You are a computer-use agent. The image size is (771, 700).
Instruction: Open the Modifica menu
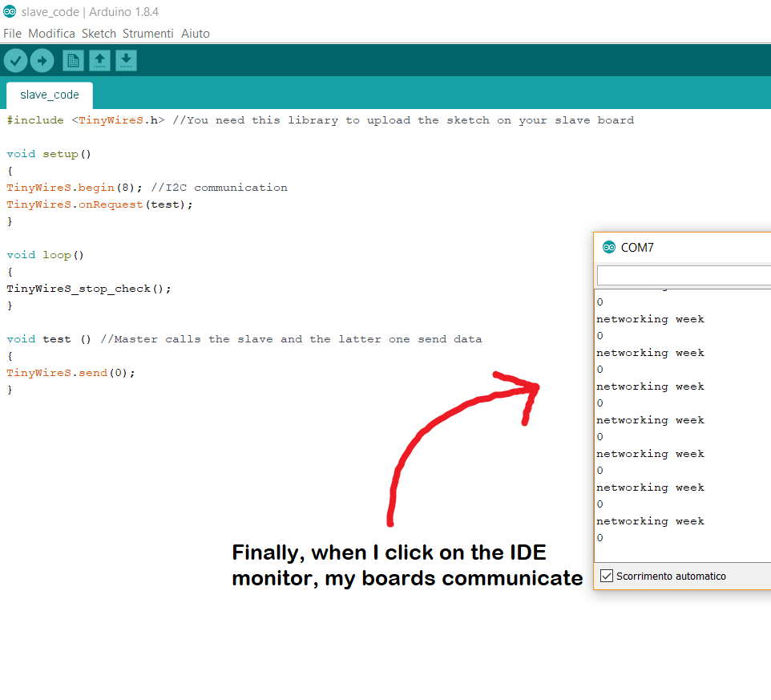click(51, 34)
